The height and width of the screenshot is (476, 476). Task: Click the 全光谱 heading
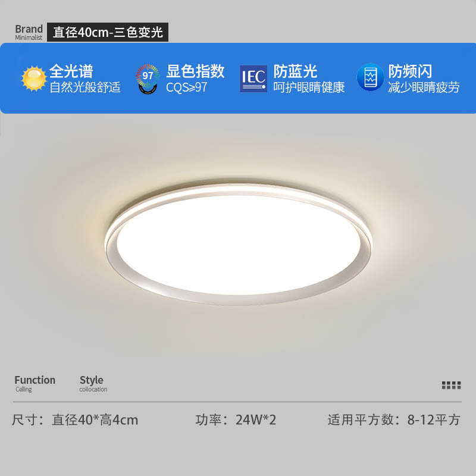[71, 71]
